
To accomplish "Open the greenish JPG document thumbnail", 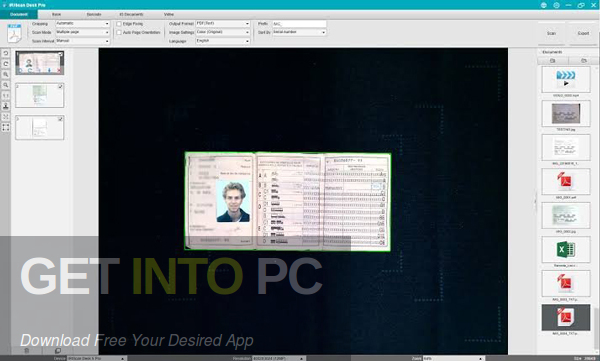I will coord(566,216).
